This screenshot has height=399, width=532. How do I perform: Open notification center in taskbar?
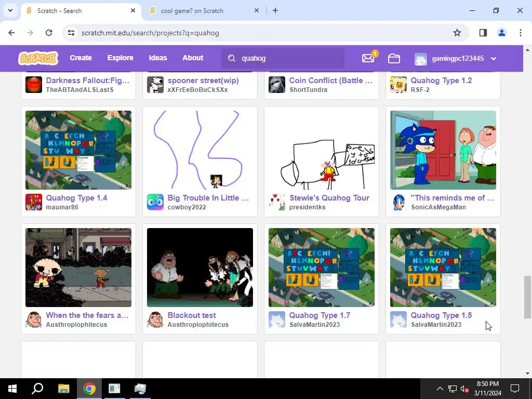click(x=515, y=389)
